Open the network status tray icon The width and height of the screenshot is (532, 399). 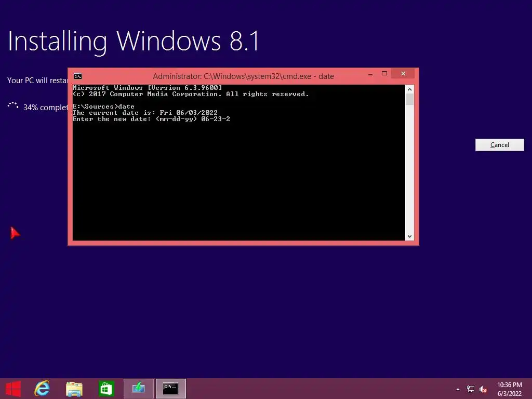[x=470, y=389]
